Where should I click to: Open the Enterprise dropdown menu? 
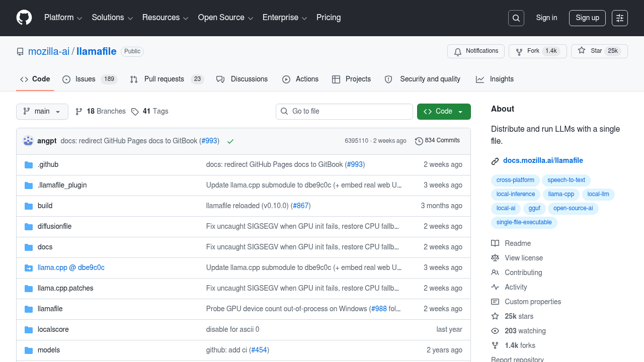coord(285,18)
